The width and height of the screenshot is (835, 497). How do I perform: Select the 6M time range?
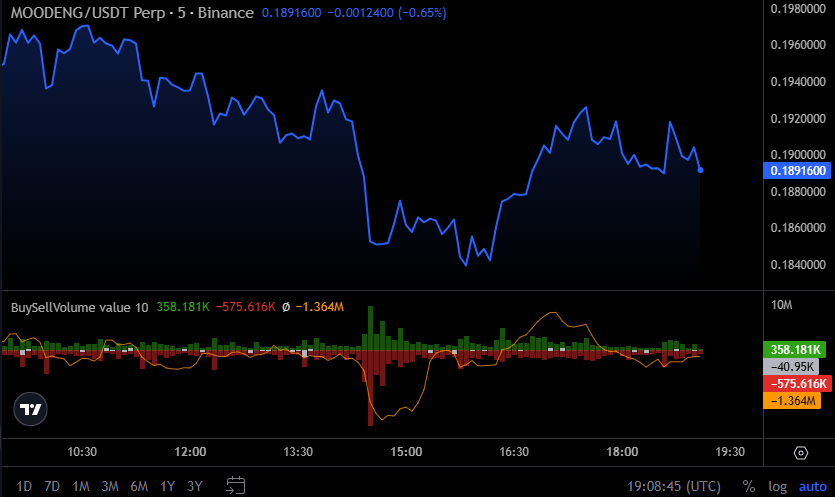tap(139, 486)
